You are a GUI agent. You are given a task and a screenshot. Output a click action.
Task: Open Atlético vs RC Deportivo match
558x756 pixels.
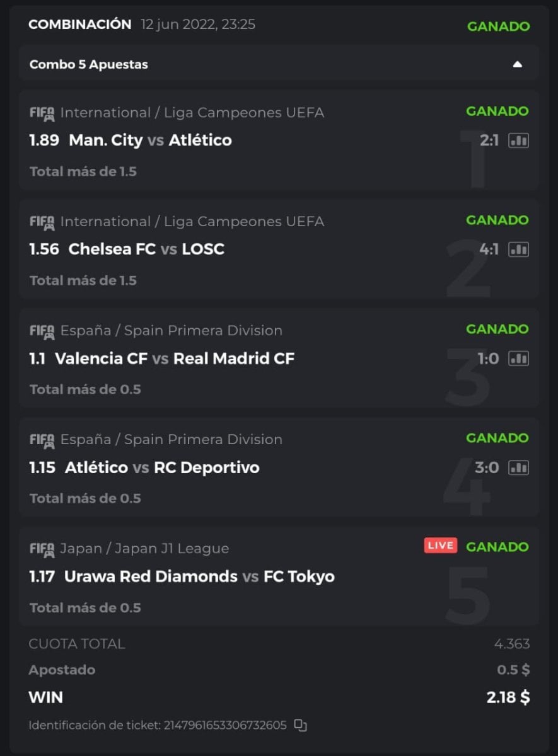pyautogui.click(x=162, y=467)
